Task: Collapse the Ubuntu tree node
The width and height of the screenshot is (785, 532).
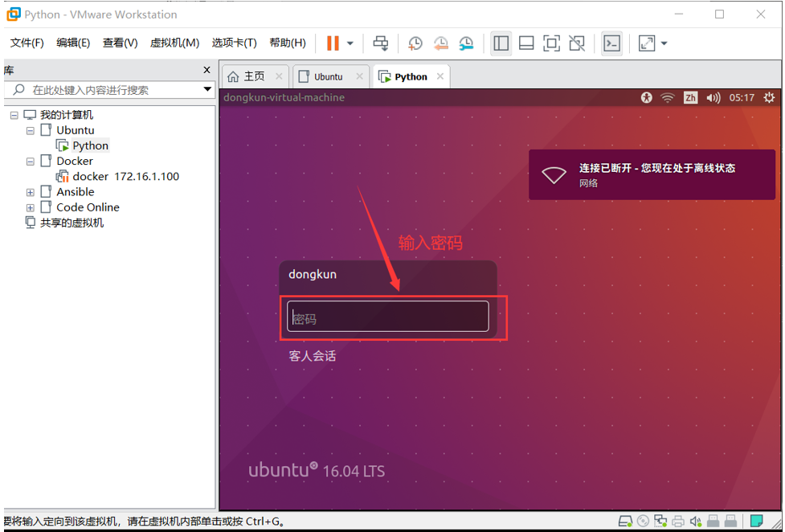Action: 30,129
